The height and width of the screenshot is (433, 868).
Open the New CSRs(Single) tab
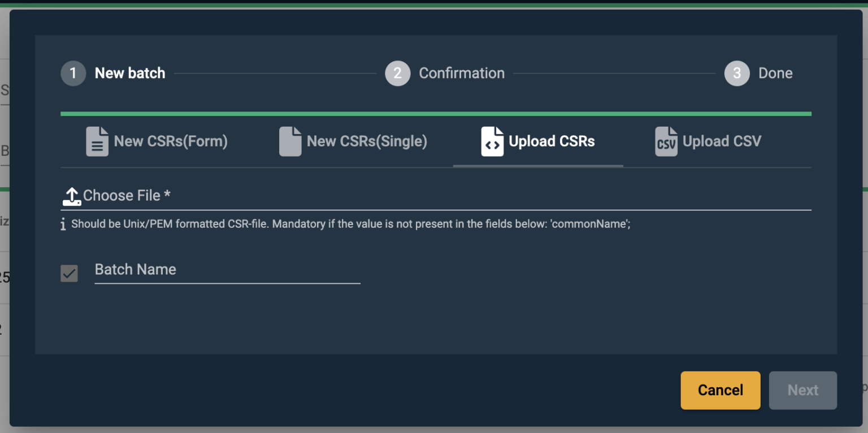pyautogui.click(x=353, y=141)
